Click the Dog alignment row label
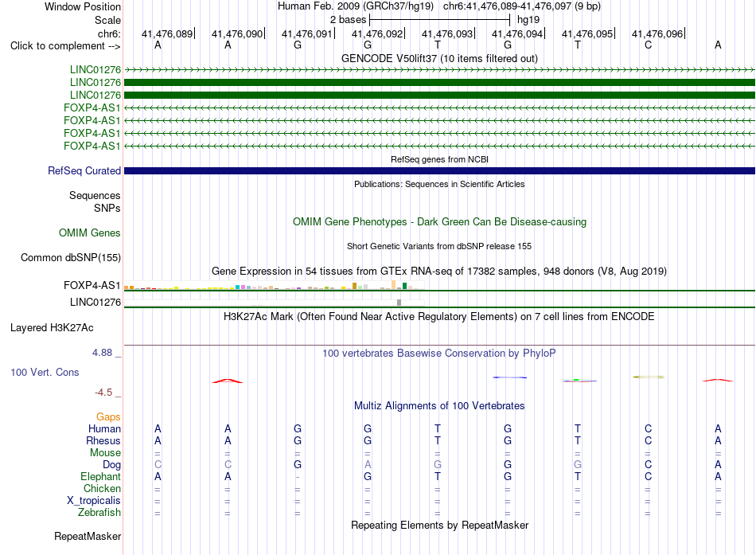The width and height of the screenshot is (756, 555). pos(111,465)
